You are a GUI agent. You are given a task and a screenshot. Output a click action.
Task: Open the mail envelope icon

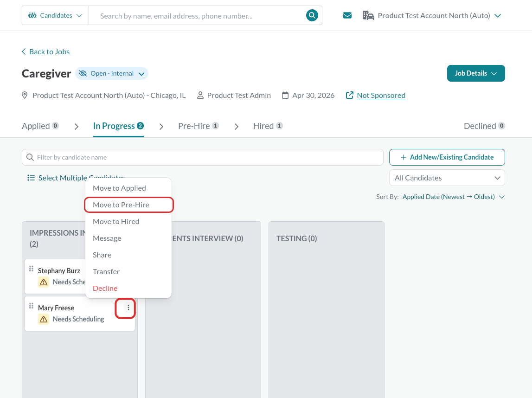click(x=347, y=15)
